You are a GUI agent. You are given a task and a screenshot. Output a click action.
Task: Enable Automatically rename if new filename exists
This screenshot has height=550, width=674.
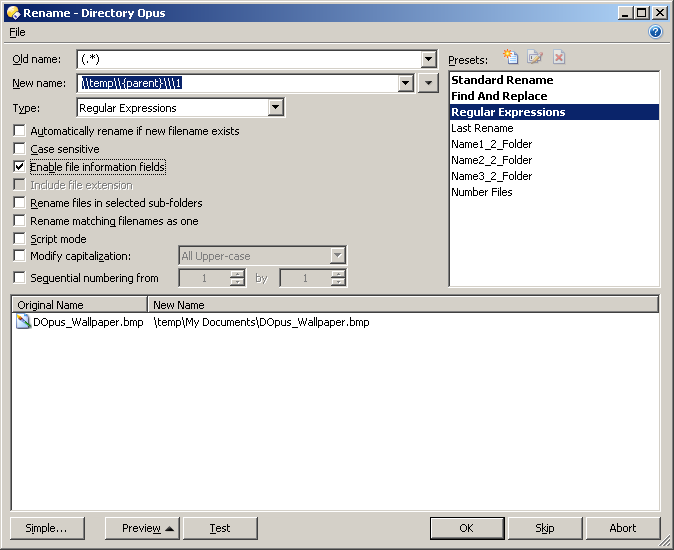click(x=20, y=131)
